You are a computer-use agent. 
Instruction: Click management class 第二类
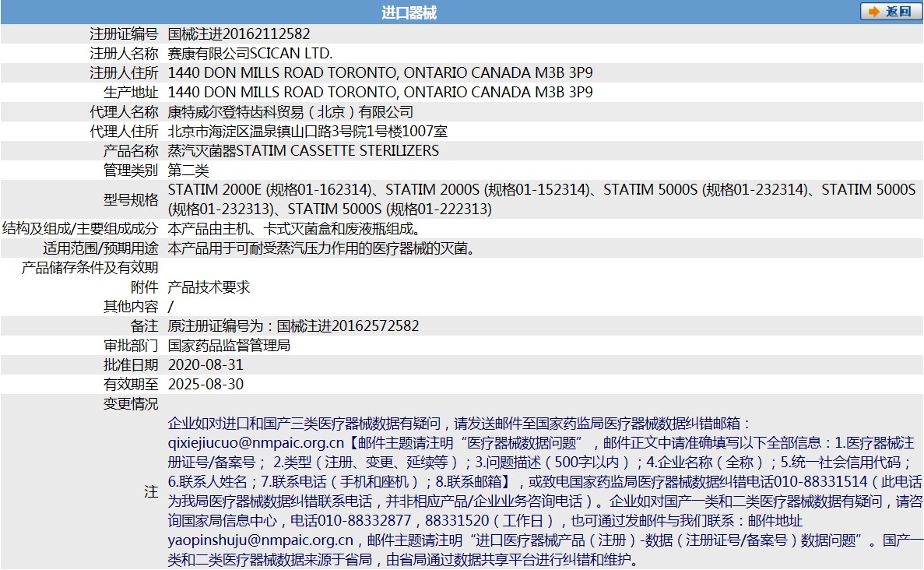click(187, 170)
